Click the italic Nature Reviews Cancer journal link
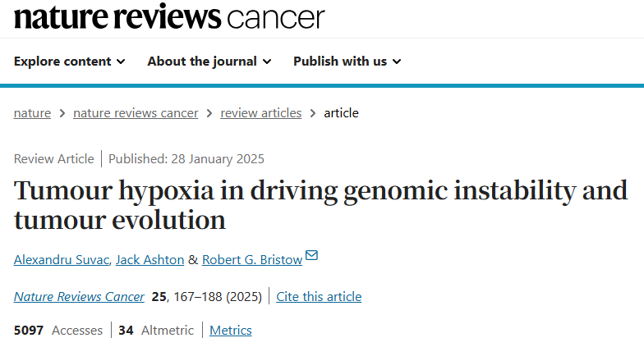The width and height of the screenshot is (644, 347). 79,297
